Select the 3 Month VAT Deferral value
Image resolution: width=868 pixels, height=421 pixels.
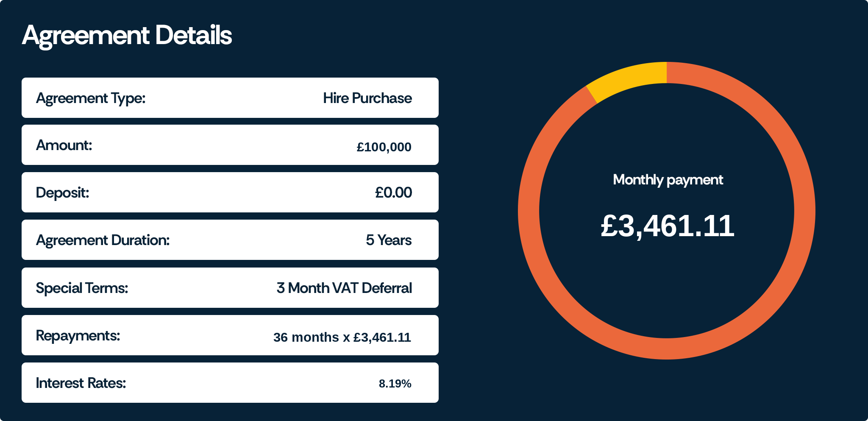click(x=344, y=288)
